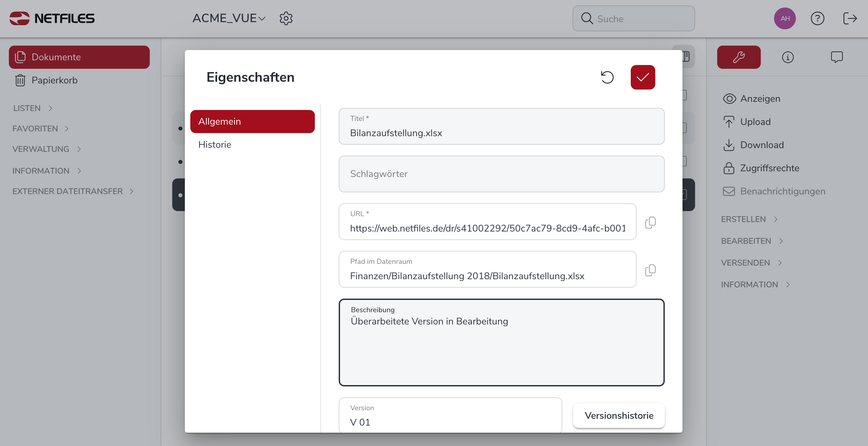Open the ACME_VUE data room dropdown

click(x=229, y=18)
